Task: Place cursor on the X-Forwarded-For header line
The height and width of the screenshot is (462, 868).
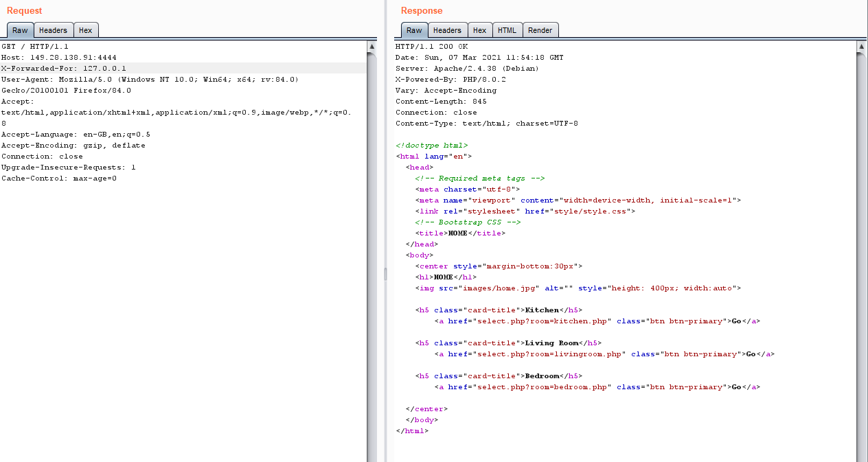Action: pyautogui.click(x=63, y=69)
